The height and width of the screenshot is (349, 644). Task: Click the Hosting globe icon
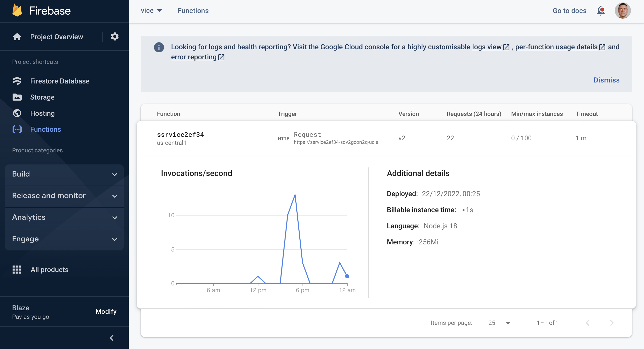coord(17,113)
